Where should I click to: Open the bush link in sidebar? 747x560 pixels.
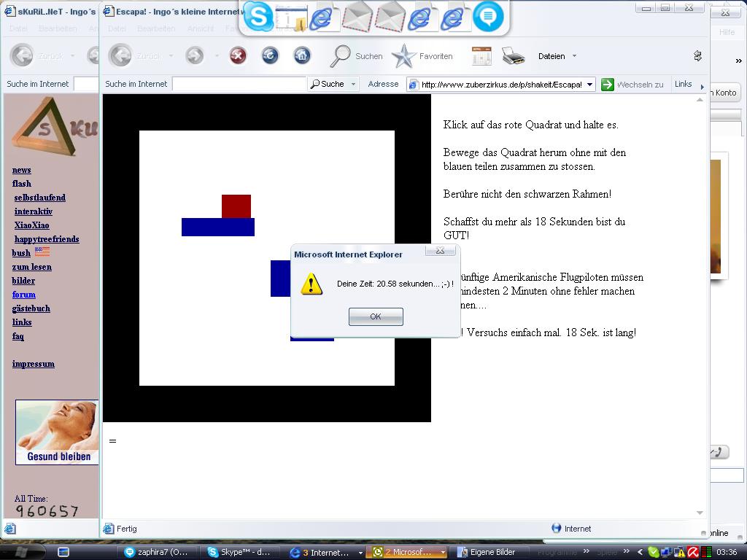pyautogui.click(x=21, y=253)
